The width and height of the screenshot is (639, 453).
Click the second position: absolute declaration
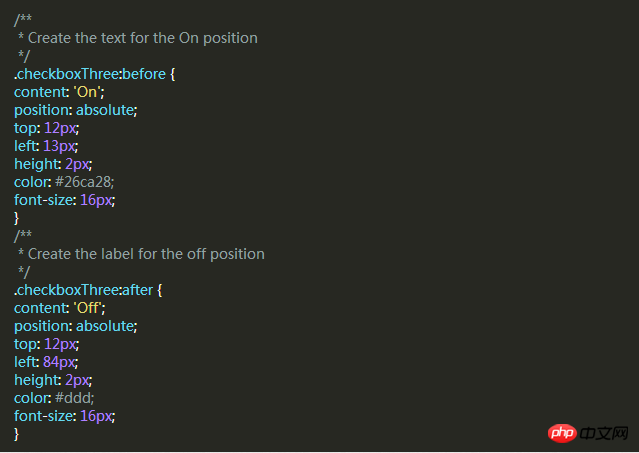[76, 326]
